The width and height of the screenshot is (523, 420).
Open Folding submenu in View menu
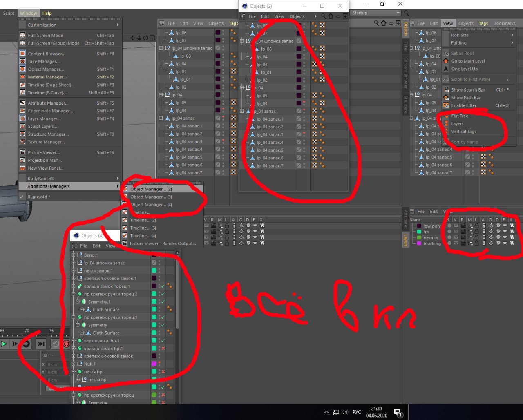(479, 43)
